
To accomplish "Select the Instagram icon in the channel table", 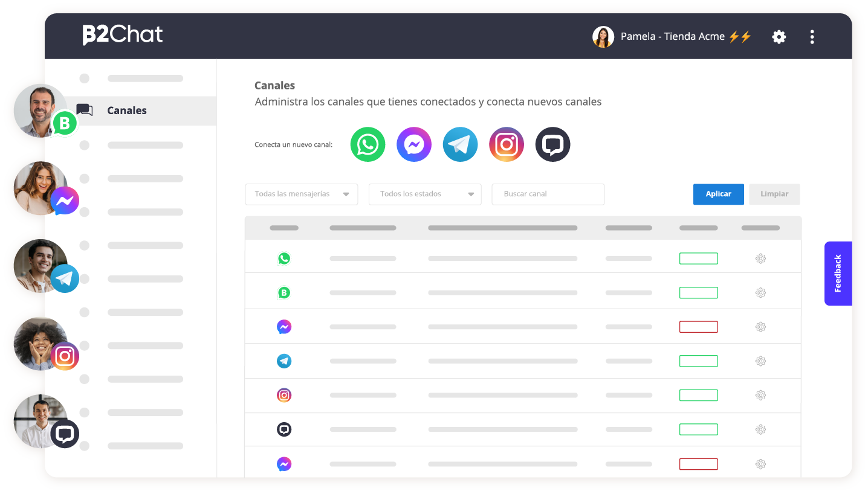I will coord(284,396).
